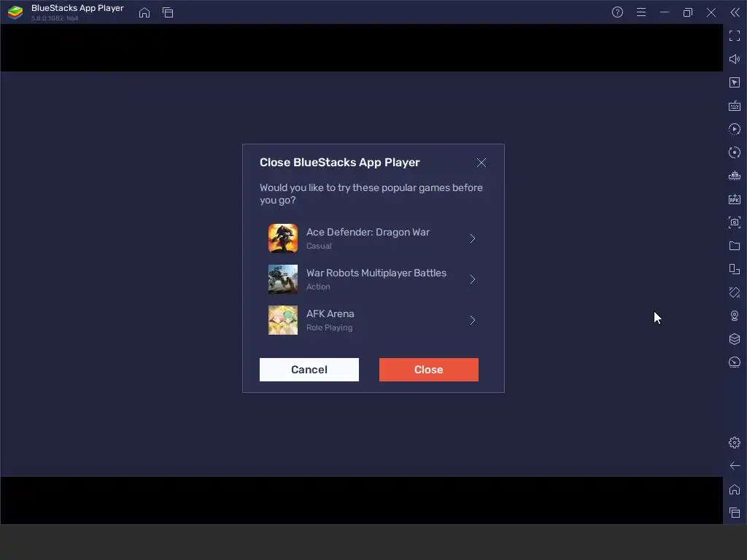This screenshot has width=747, height=560.
Task: Select 'AFK Arena' title text
Action: [330, 314]
